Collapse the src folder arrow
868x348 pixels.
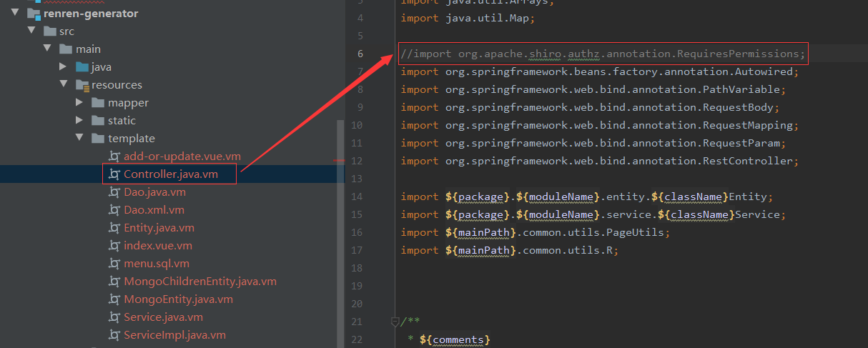pyautogui.click(x=31, y=31)
